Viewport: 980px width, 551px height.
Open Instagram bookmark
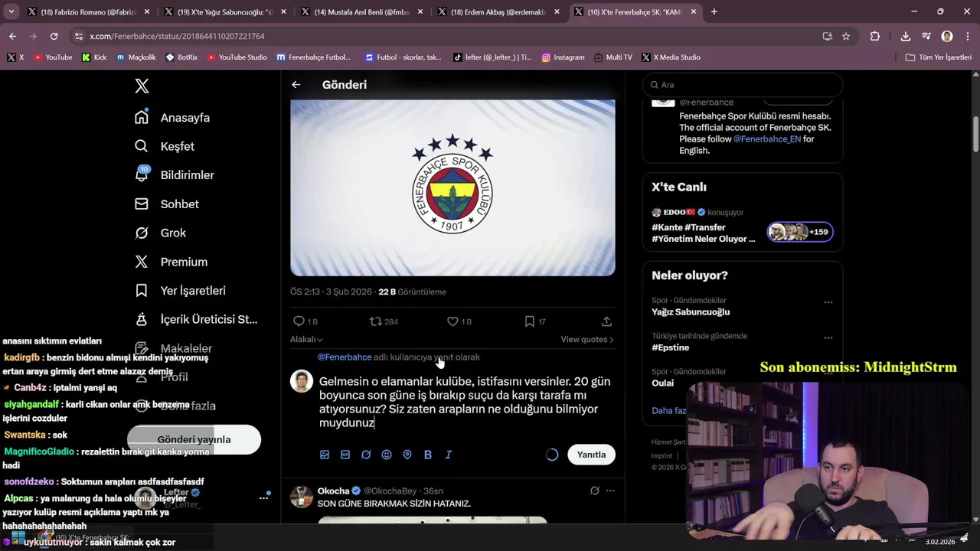point(563,57)
